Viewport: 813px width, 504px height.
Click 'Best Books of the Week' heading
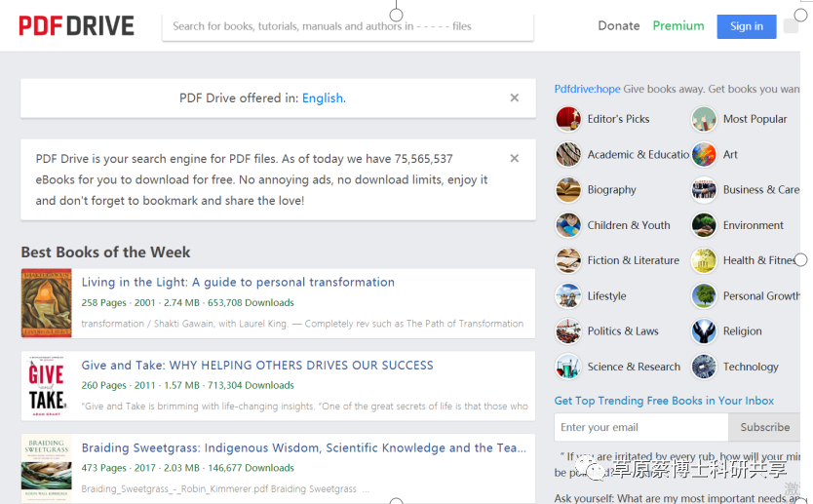[x=106, y=252]
